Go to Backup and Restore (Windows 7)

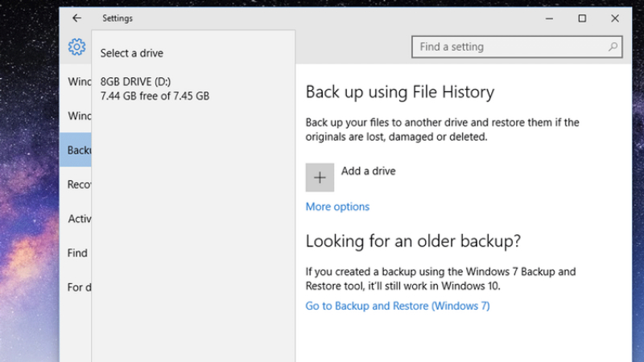(x=398, y=306)
